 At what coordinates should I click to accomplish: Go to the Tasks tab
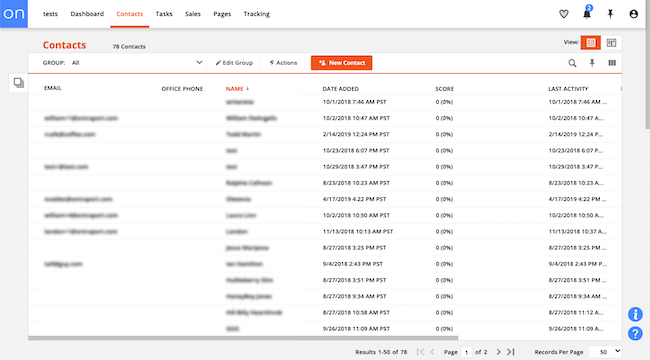[164, 14]
